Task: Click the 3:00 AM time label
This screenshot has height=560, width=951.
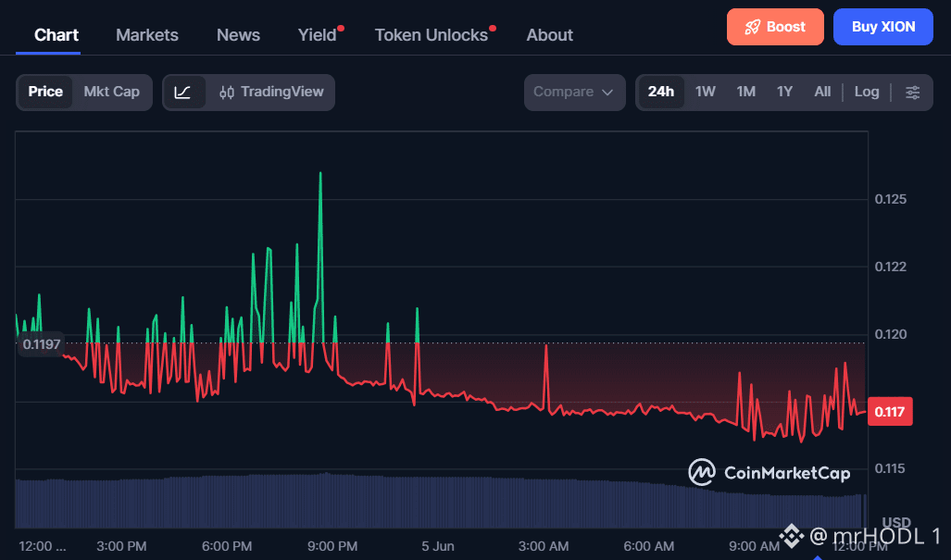Action: (544, 546)
